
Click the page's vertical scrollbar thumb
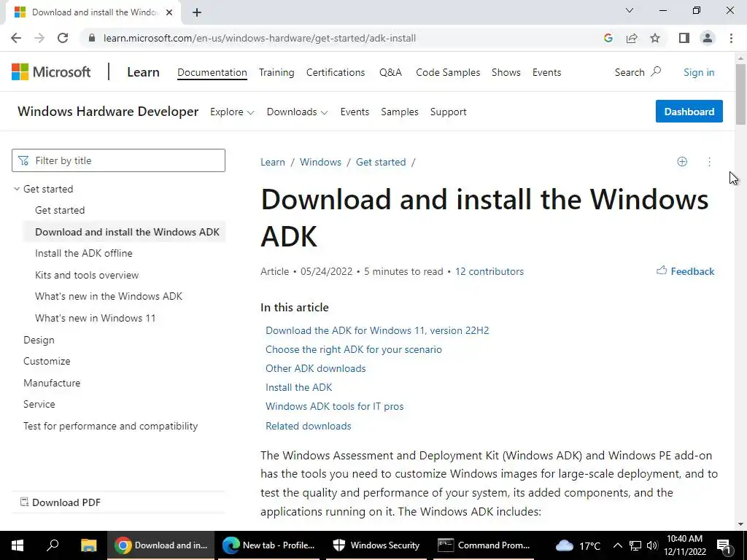click(x=740, y=94)
